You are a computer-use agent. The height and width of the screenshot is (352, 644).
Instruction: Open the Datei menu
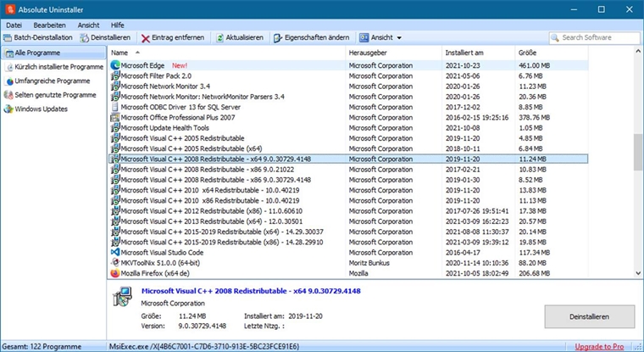pyautogui.click(x=14, y=25)
